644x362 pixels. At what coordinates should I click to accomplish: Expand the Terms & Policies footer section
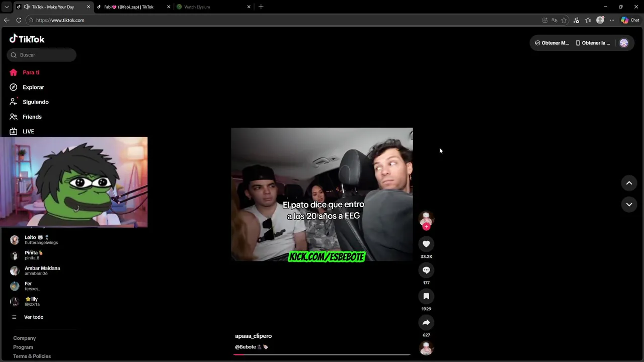(32, 356)
